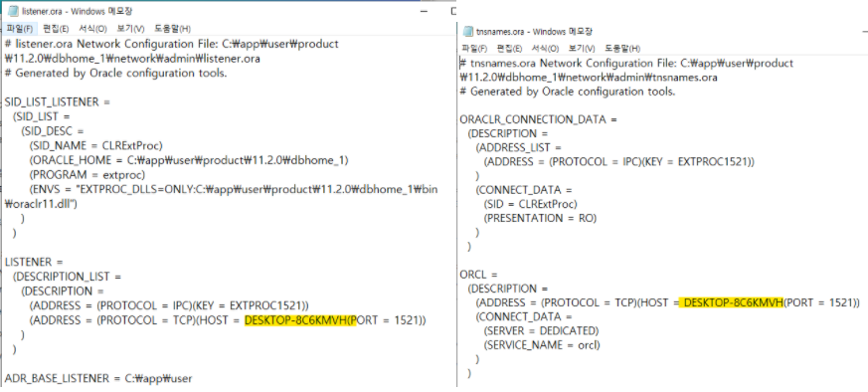The width and height of the screenshot is (868, 392).
Task: Click the (PRESENTATION = RO) line
Action: point(540,218)
